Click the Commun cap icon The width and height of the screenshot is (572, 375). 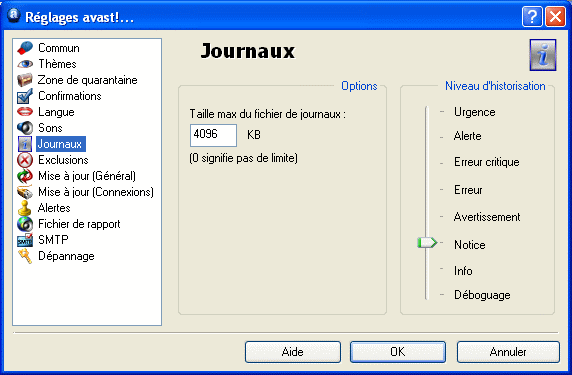pyautogui.click(x=25, y=48)
